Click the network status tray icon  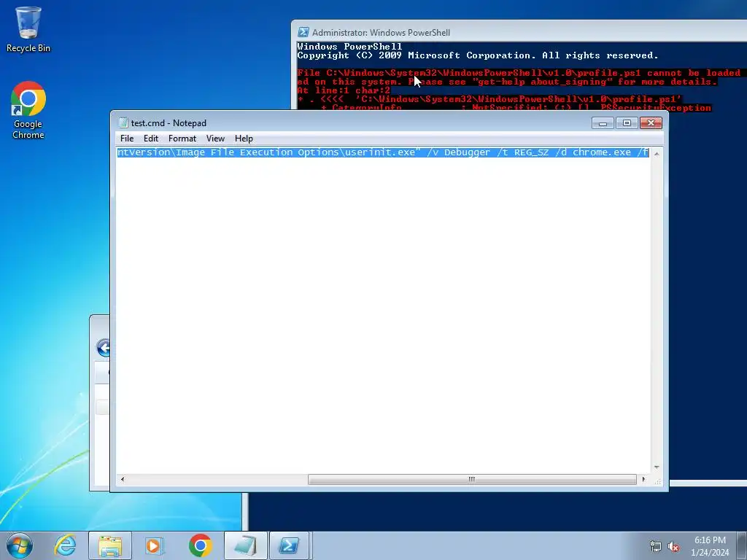(x=656, y=546)
